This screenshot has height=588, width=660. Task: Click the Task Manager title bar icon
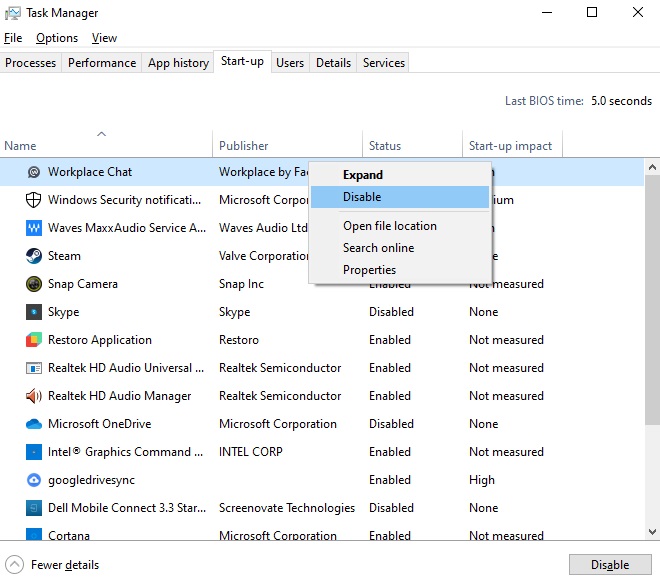(x=13, y=13)
